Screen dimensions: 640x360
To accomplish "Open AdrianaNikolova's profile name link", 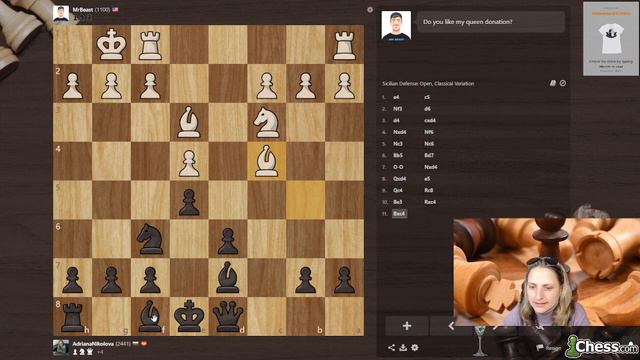I will [93, 344].
